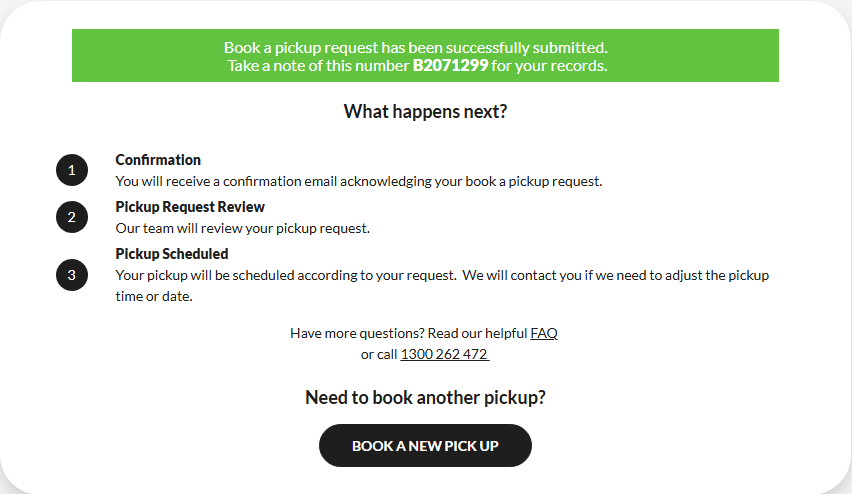The width and height of the screenshot is (852, 494).
Task: Click the 'or call' text
Action: click(x=379, y=354)
